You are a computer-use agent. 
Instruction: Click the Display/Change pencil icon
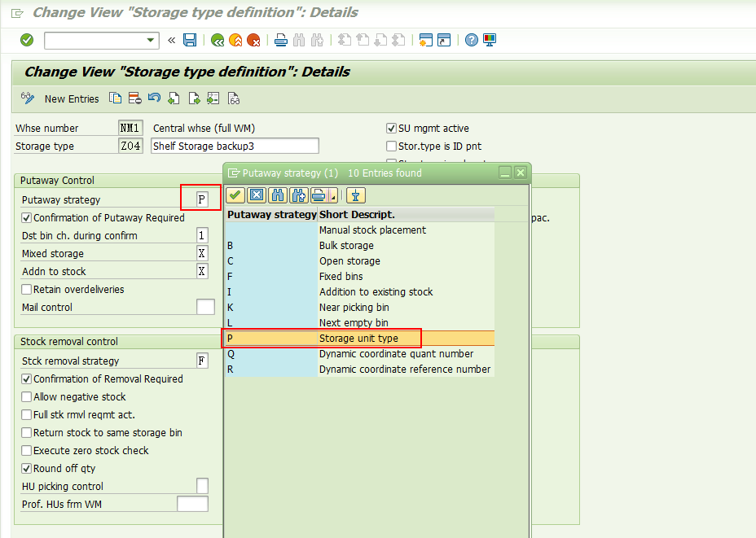pos(28,98)
